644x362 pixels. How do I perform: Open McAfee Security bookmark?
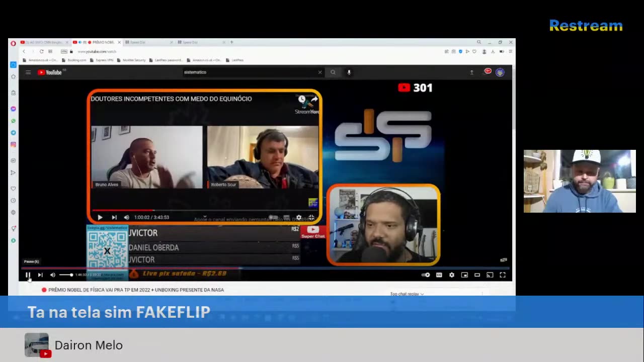pos(131,60)
